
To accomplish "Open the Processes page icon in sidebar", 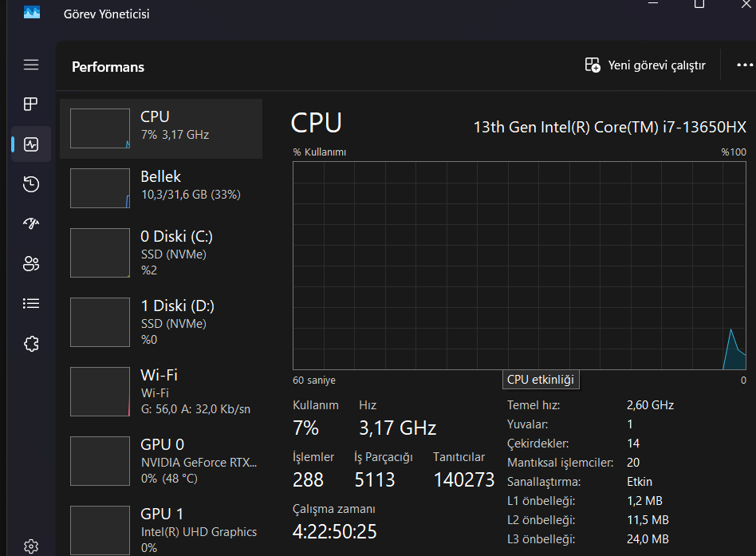I will click(31, 104).
